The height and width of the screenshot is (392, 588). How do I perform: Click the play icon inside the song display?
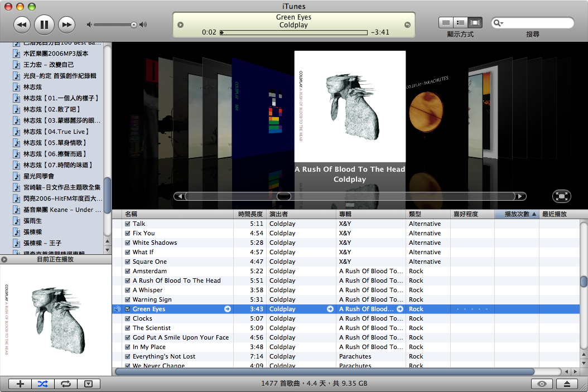coord(180,25)
